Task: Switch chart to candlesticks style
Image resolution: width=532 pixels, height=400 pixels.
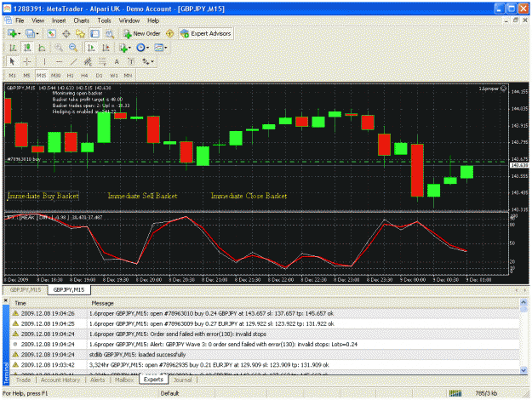Action: 27,48
